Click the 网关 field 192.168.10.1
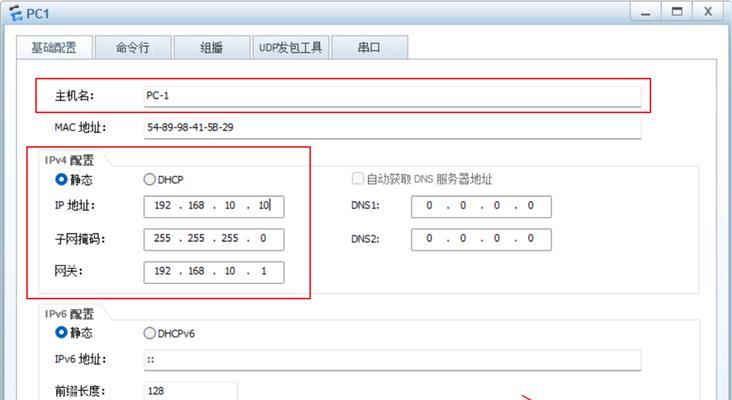732x400 pixels. point(214,272)
